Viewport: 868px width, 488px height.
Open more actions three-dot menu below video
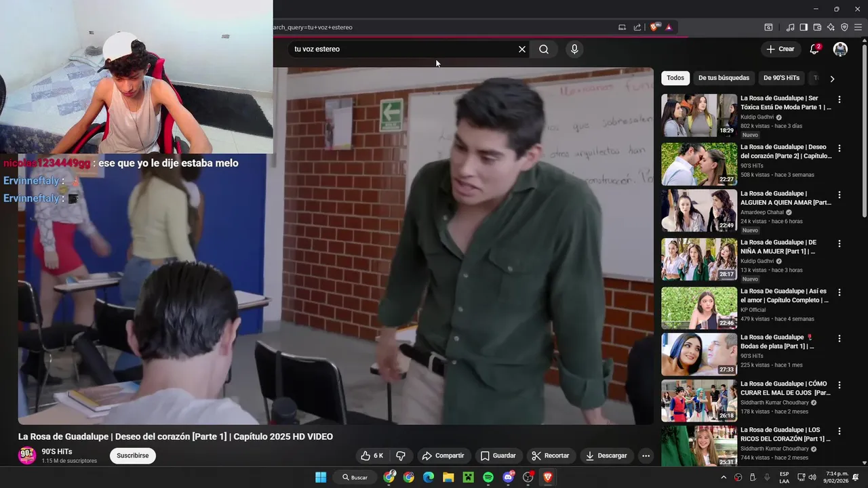coord(646,456)
